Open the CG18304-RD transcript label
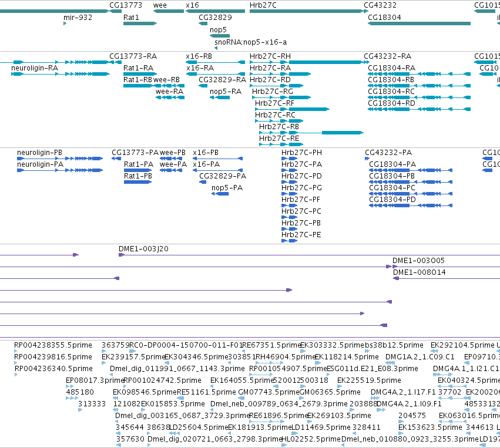The image size is (500, 448). pos(391,103)
